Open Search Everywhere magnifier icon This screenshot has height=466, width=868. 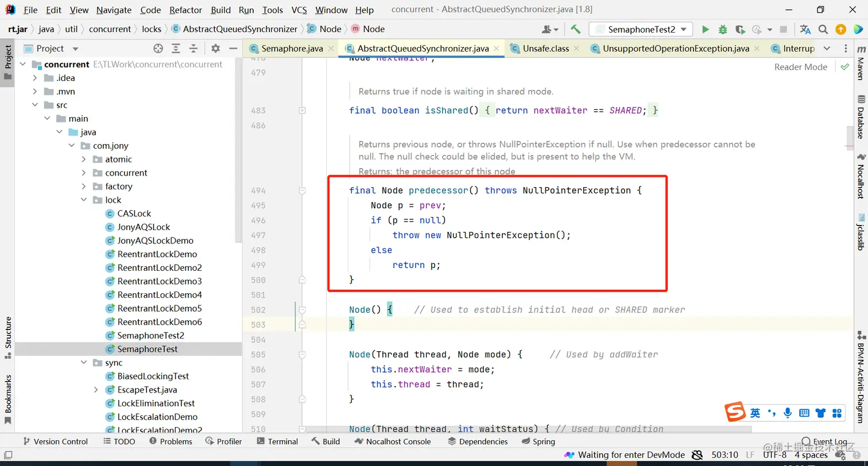point(823,29)
